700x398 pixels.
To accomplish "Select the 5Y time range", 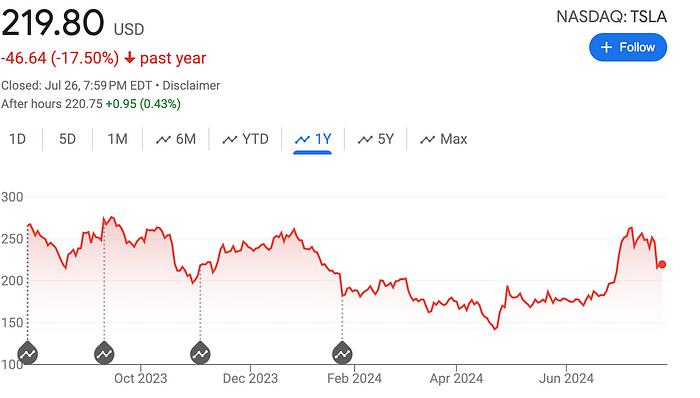I will click(375, 139).
